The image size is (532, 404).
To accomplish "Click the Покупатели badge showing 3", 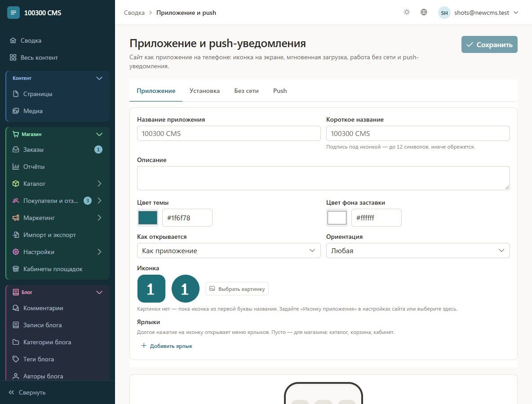I will pos(88,200).
